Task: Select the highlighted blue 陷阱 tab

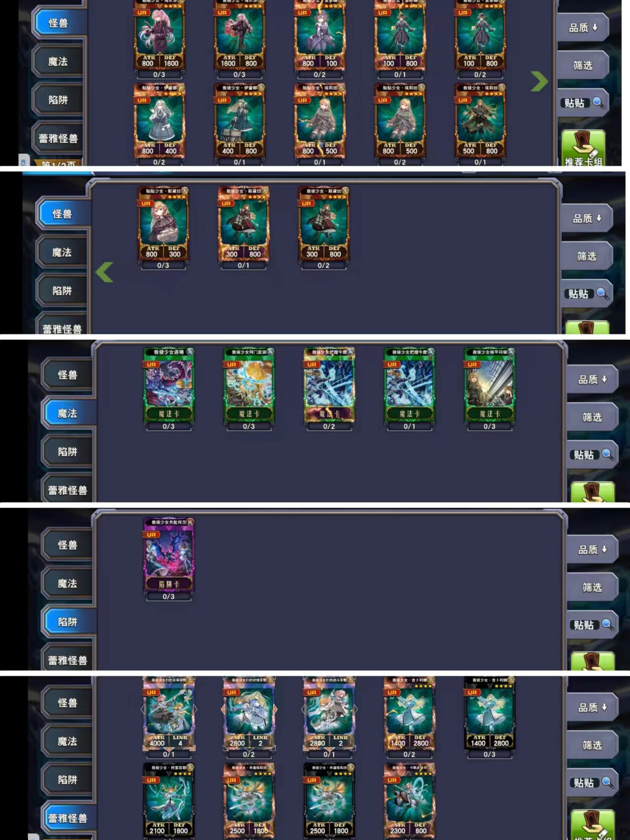Action: click(x=67, y=622)
